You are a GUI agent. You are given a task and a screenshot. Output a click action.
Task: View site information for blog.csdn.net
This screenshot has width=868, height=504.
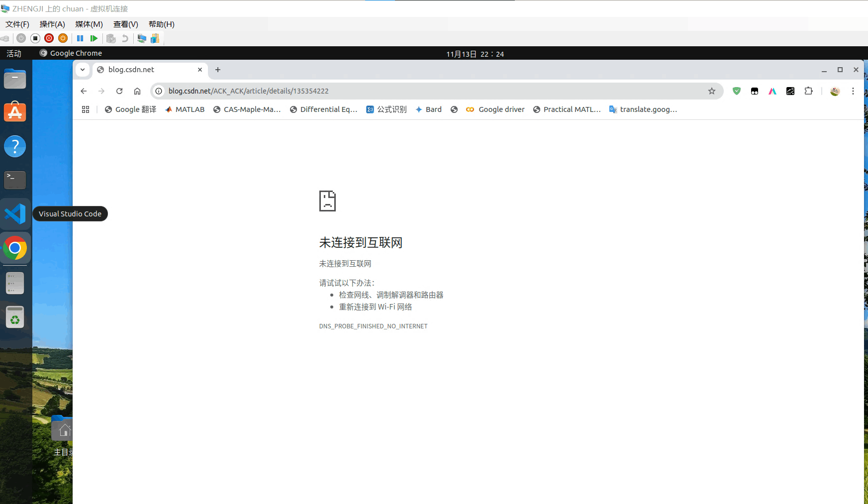[x=159, y=91]
